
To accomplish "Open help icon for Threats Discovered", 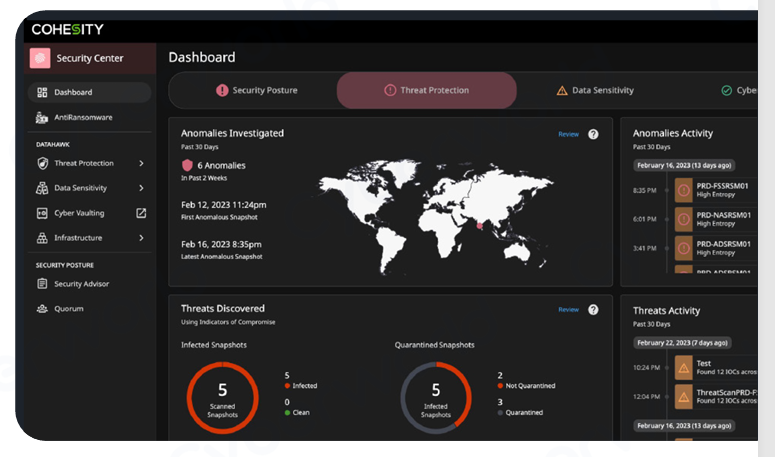I will coord(593,310).
